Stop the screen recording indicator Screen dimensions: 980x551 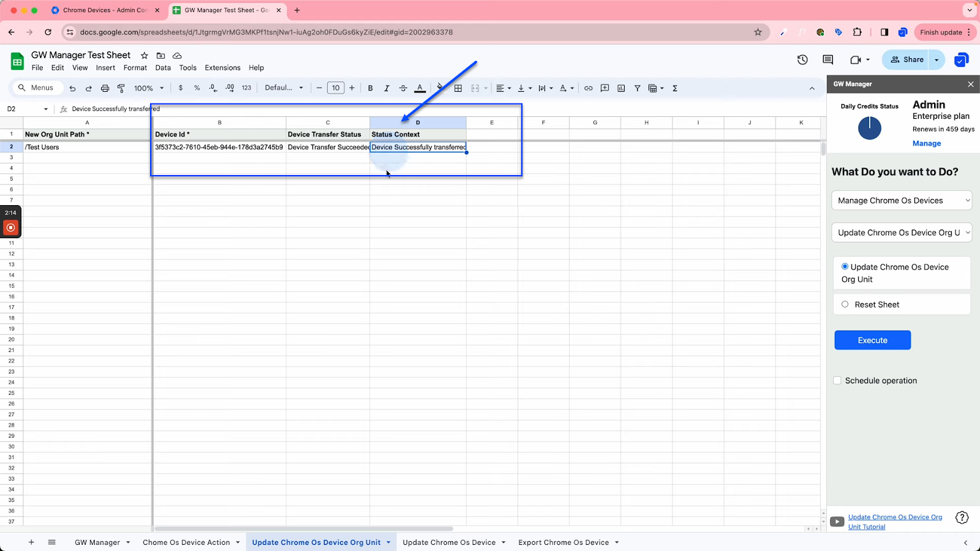(x=10, y=228)
